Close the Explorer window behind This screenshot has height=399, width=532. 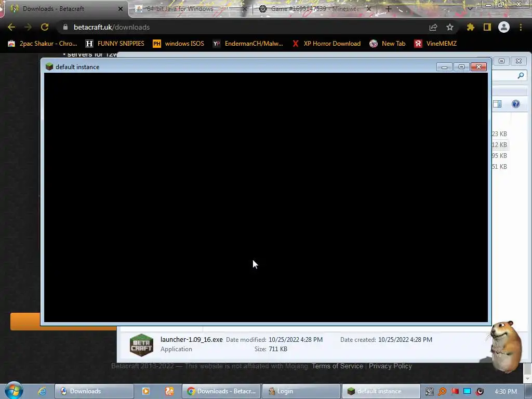519,61
